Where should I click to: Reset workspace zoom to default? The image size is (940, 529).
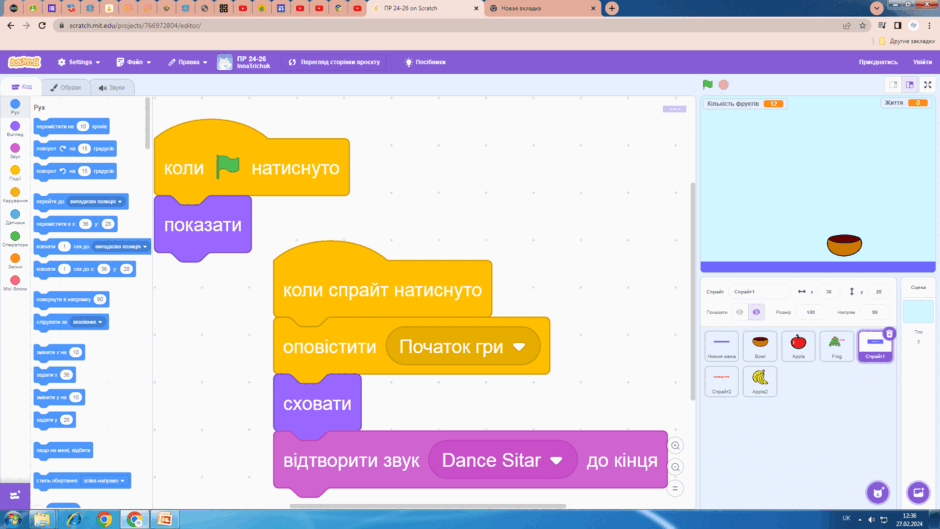[675, 488]
